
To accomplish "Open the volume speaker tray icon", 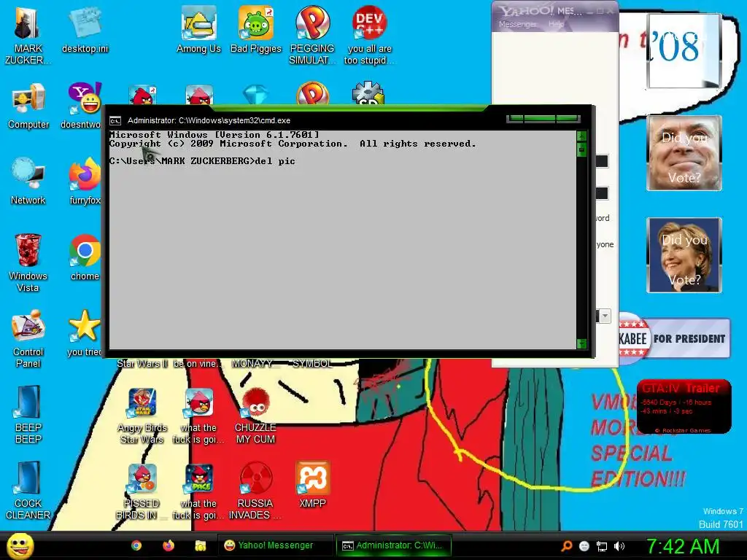I will pyautogui.click(x=619, y=546).
